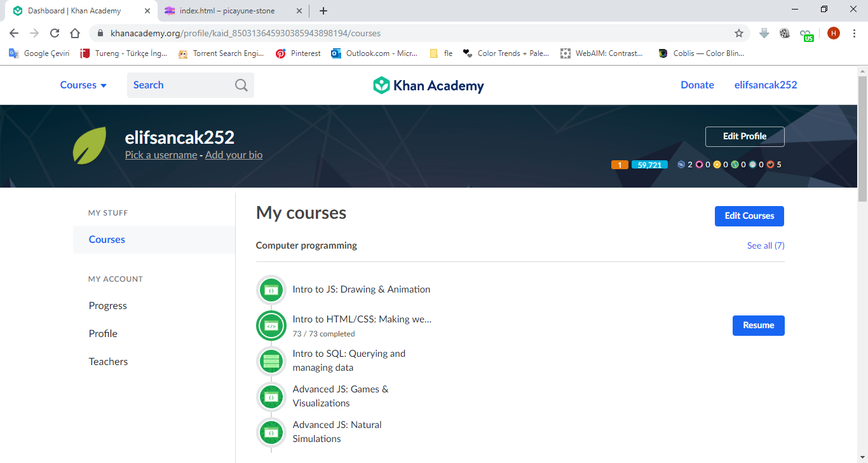The image size is (868, 463).
Task: Click the 73 / 73 completed text
Action: tap(323, 334)
